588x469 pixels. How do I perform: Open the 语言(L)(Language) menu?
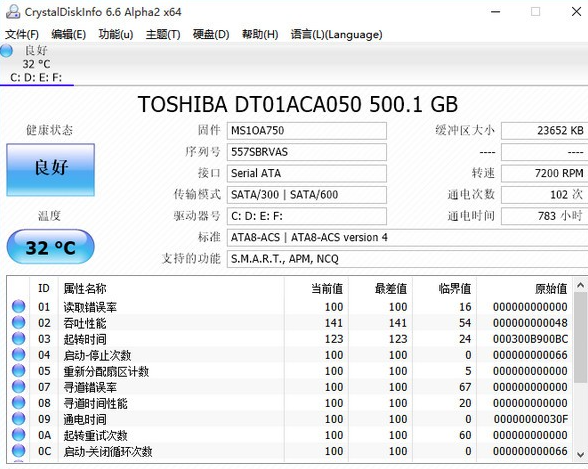[x=336, y=34]
